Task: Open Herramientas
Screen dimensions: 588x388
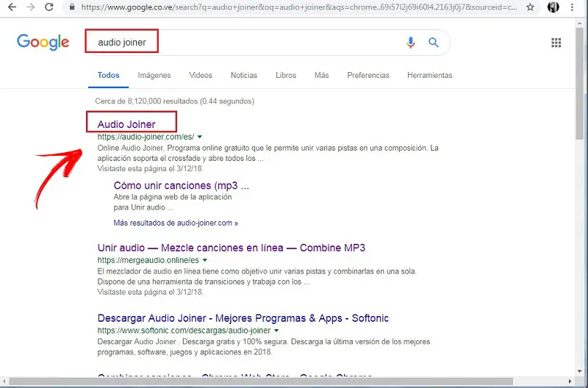Action: coord(430,75)
